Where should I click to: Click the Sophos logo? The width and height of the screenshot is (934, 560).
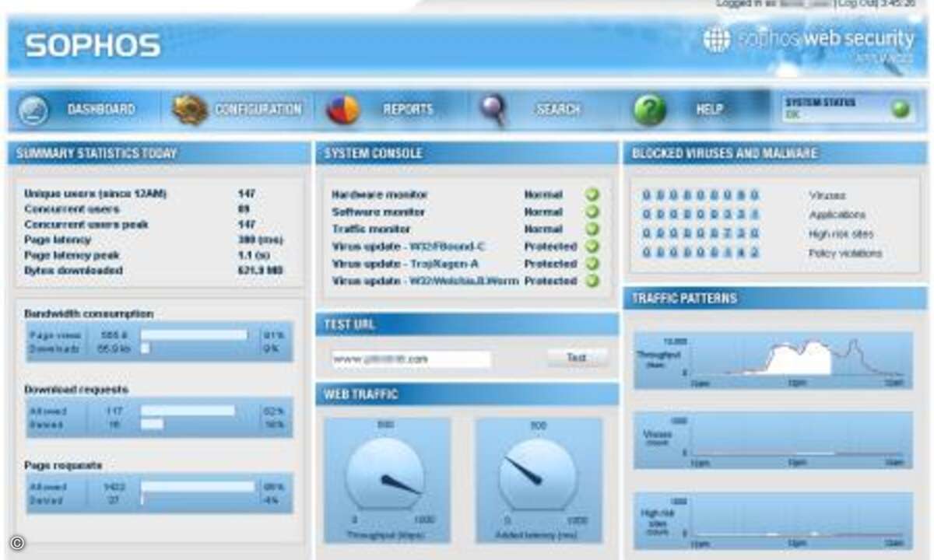93,45
